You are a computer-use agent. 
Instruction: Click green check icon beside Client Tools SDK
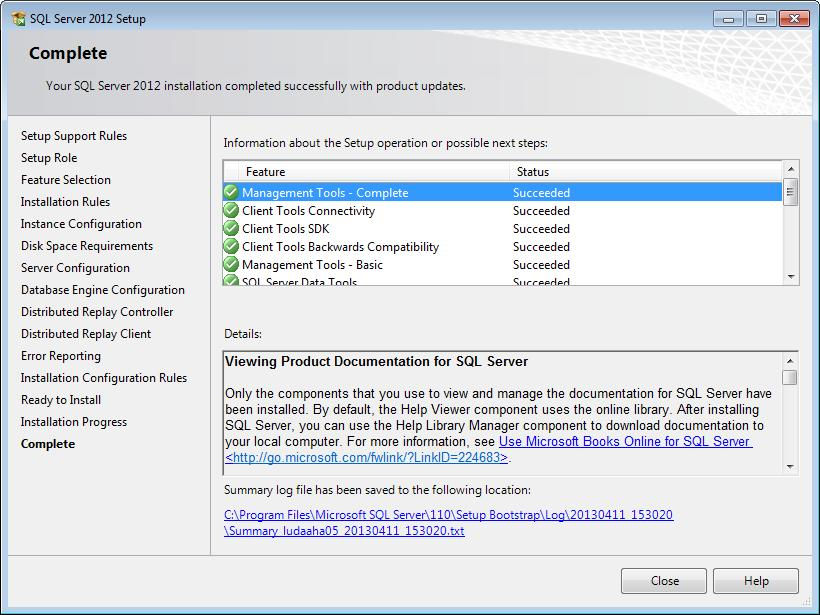(231, 229)
